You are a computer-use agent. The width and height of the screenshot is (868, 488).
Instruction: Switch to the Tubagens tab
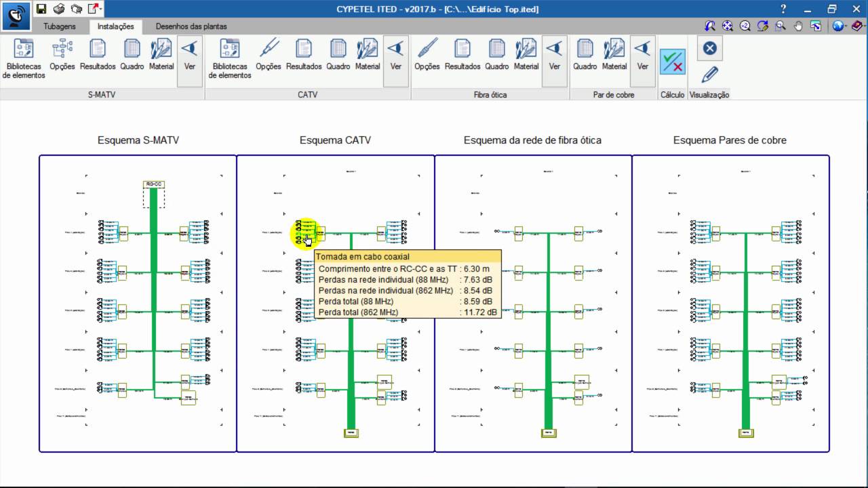tap(60, 26)
